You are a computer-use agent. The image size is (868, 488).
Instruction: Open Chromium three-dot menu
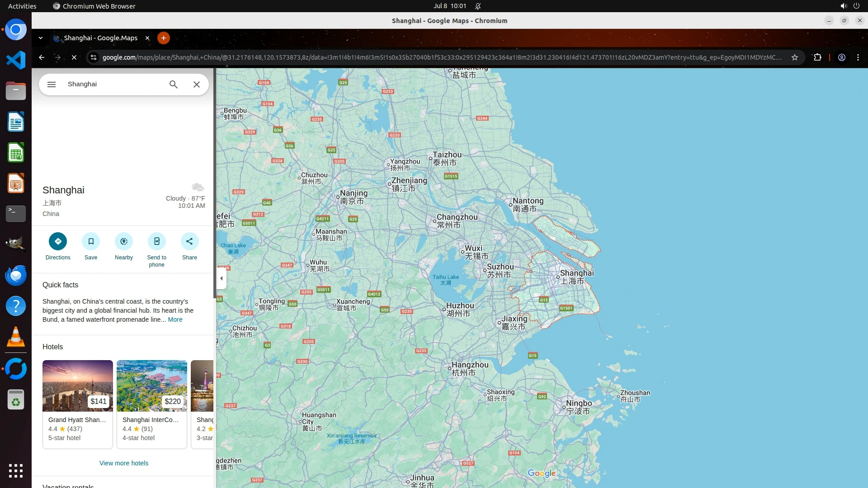point(858,57)
